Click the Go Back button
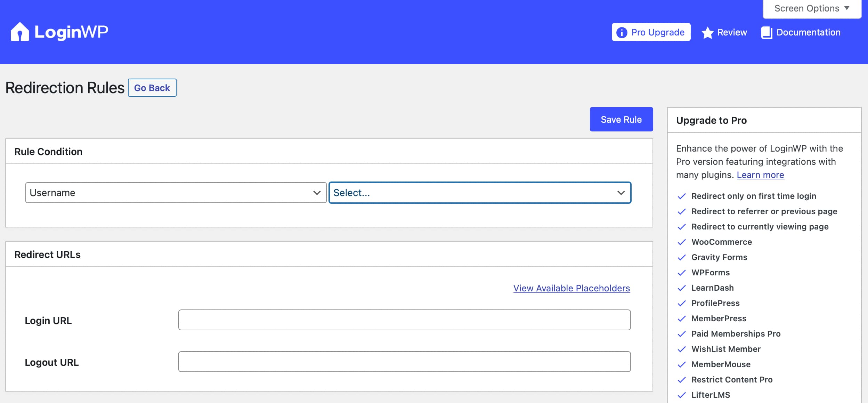Viewport: 868px width, 403px height. (152, 88)
